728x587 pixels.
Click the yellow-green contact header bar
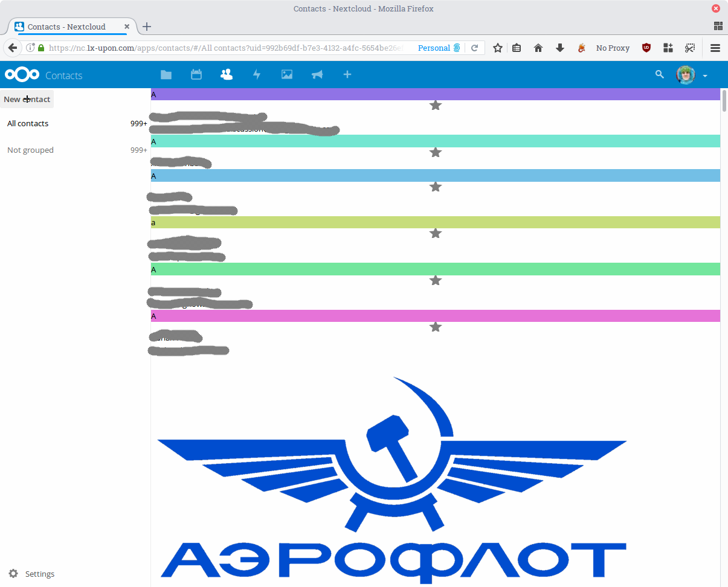click(436, 222)
